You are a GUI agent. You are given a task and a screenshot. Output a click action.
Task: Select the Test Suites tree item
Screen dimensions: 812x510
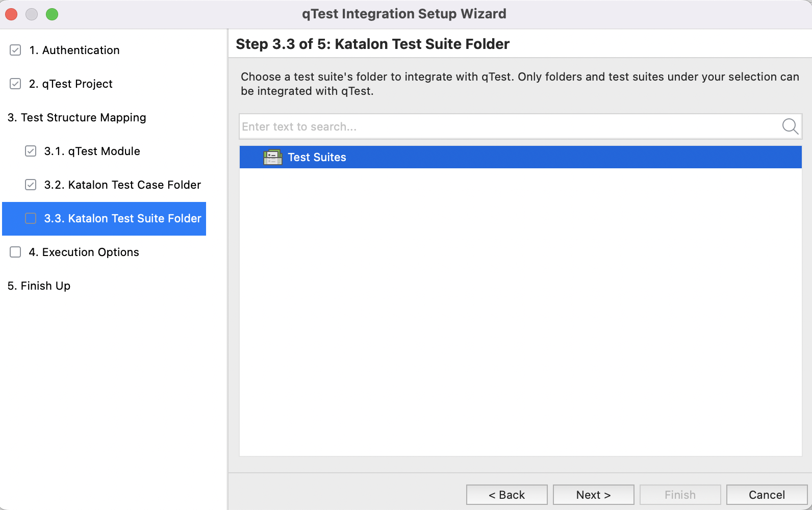click(x=317, y=157)
